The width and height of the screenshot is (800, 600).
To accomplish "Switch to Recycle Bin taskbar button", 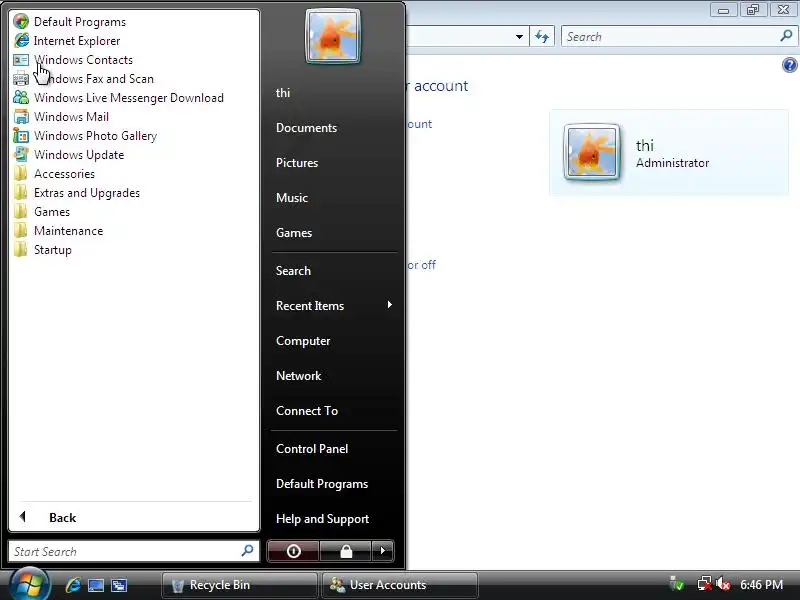I will pyautogui.click(x=240, y=585).
